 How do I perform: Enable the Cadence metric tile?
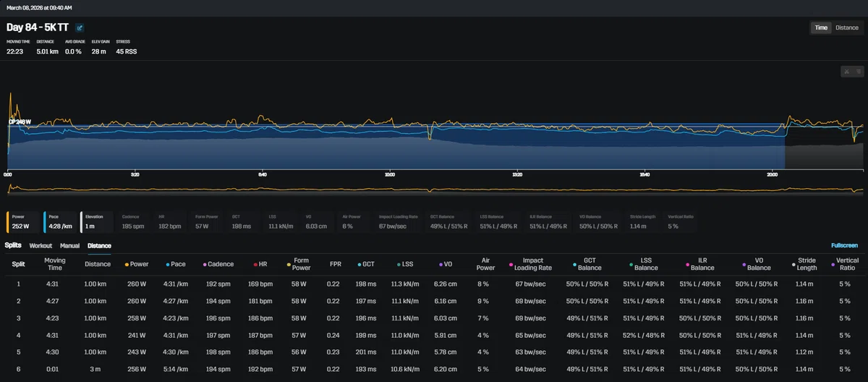(134, 222)
